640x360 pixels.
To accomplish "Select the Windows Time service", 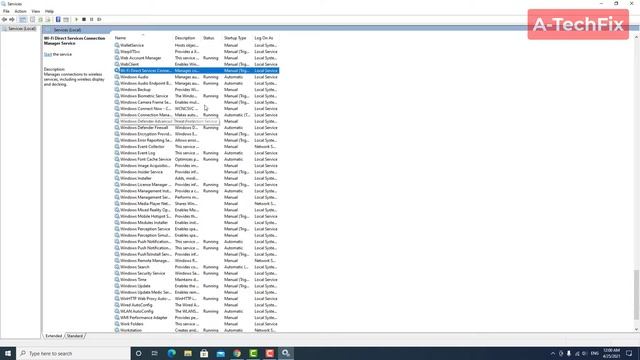I will click(x=197, y=280).
